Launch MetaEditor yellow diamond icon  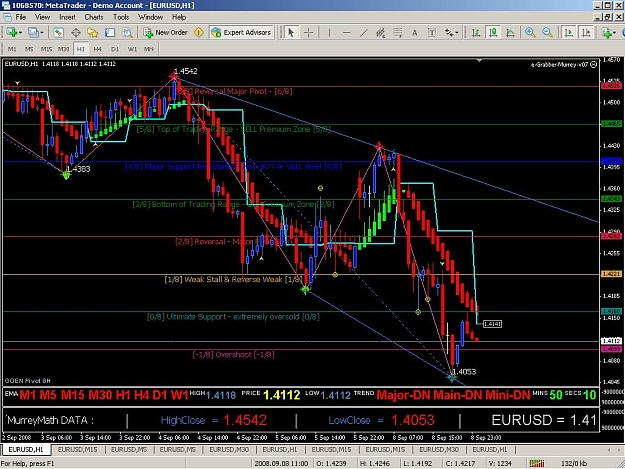point(199,32)
